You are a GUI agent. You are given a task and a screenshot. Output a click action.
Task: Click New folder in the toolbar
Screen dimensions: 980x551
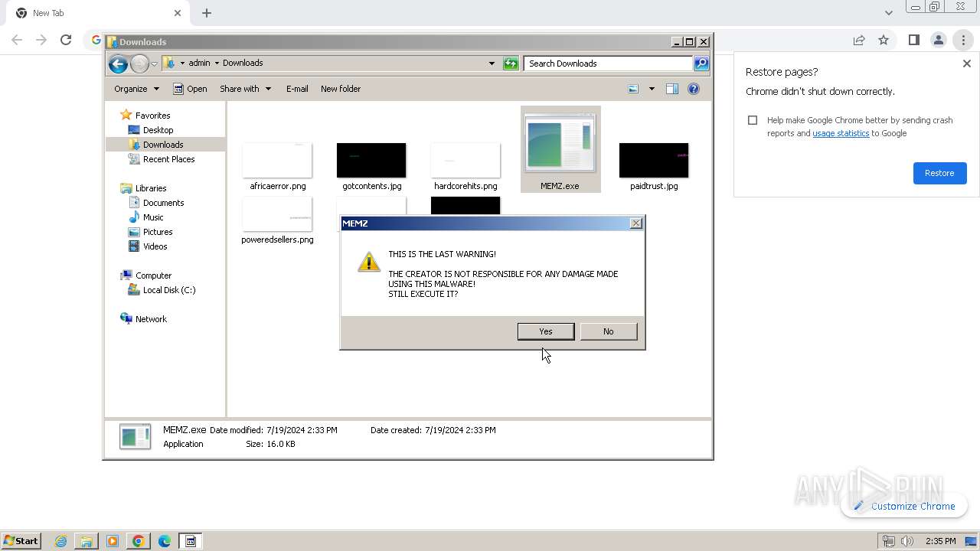click(x=341, y=89)
